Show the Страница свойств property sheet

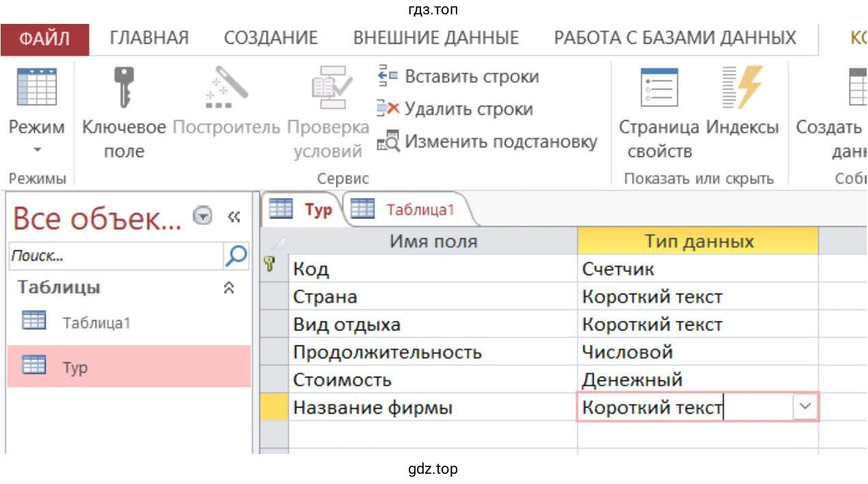pos(659,89)
